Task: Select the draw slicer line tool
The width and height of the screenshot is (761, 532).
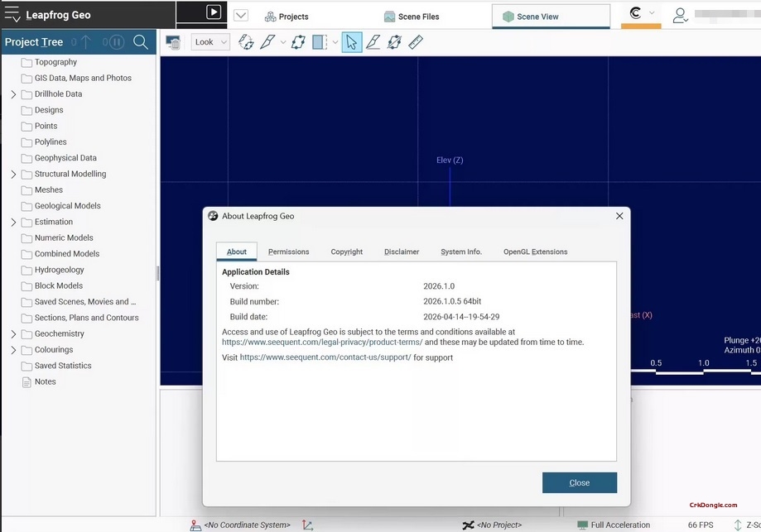Action: pyautogui.click(x=267, y=42)
